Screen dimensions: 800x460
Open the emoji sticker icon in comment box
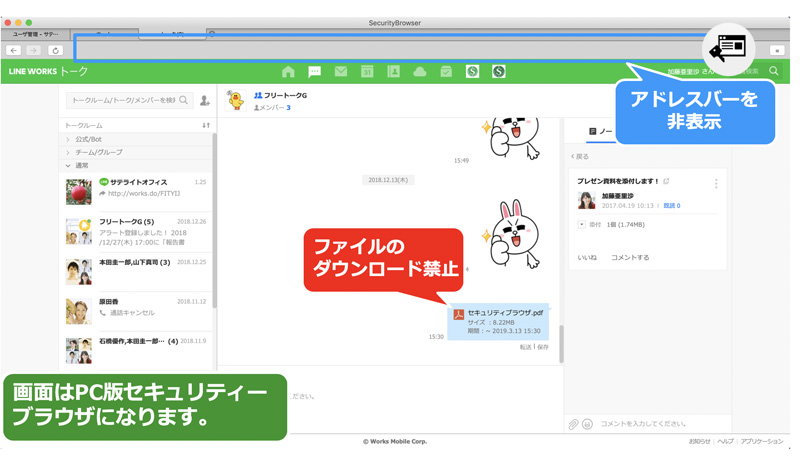[x=587, y=424]
